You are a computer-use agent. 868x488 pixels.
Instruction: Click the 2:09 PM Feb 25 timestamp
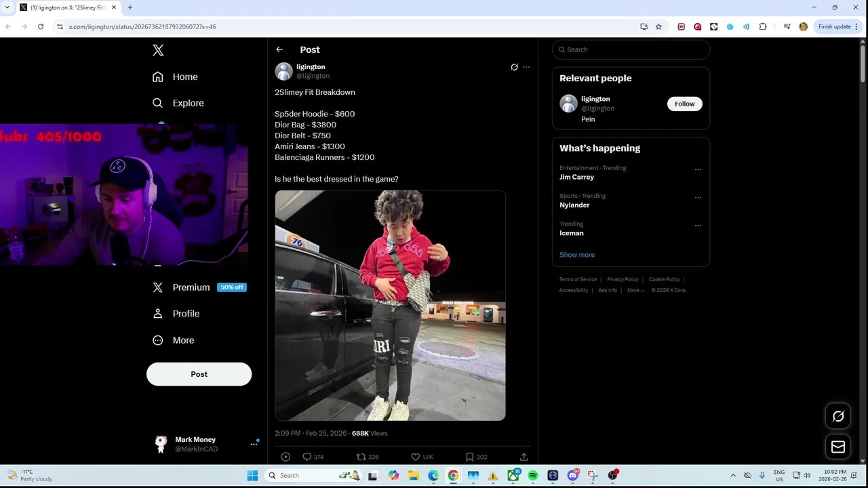click(311, 433)
